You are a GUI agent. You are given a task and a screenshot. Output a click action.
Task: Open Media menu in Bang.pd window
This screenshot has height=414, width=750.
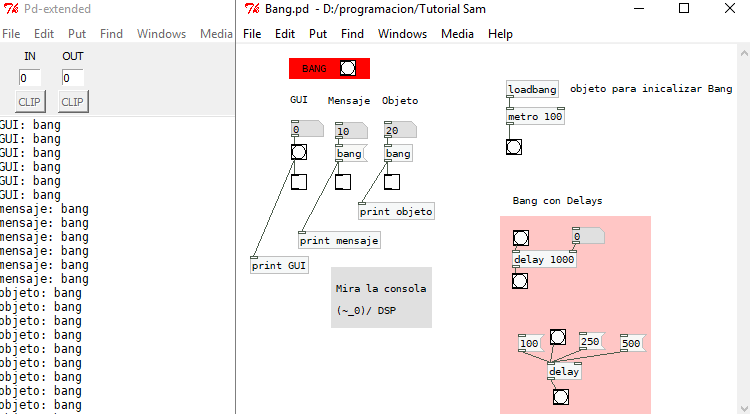coord(457,34)
